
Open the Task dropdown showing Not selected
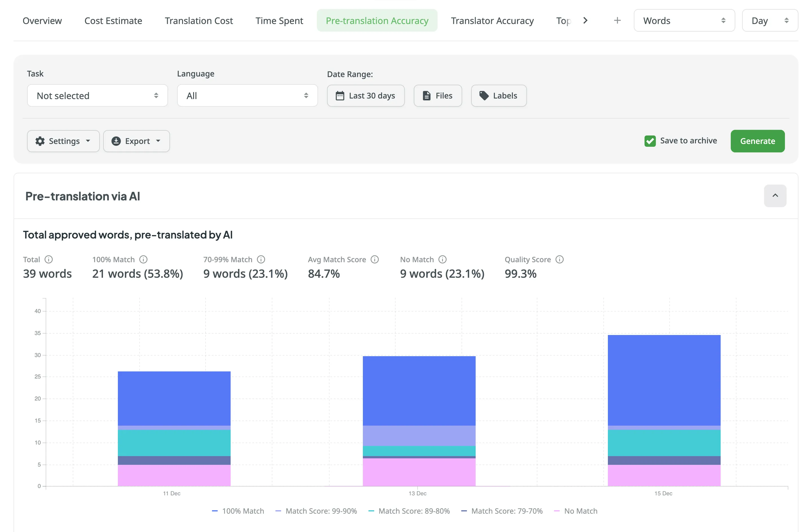[x=97, y=96]
